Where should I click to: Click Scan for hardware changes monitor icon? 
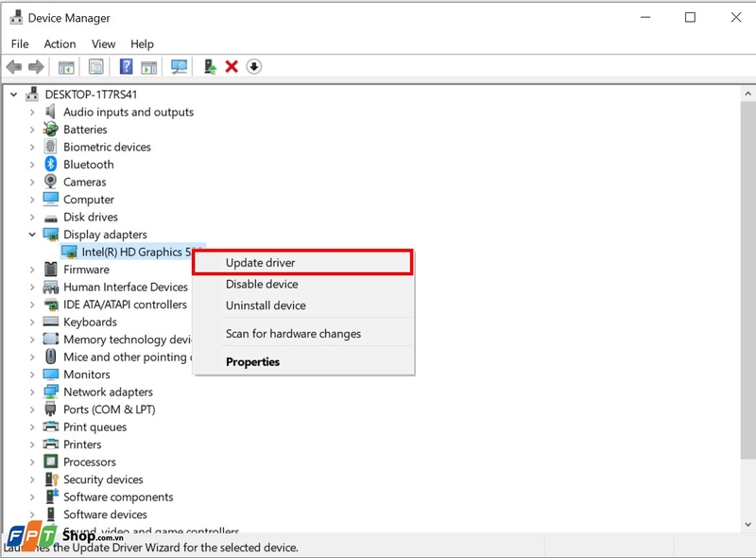tap(179, 66)
